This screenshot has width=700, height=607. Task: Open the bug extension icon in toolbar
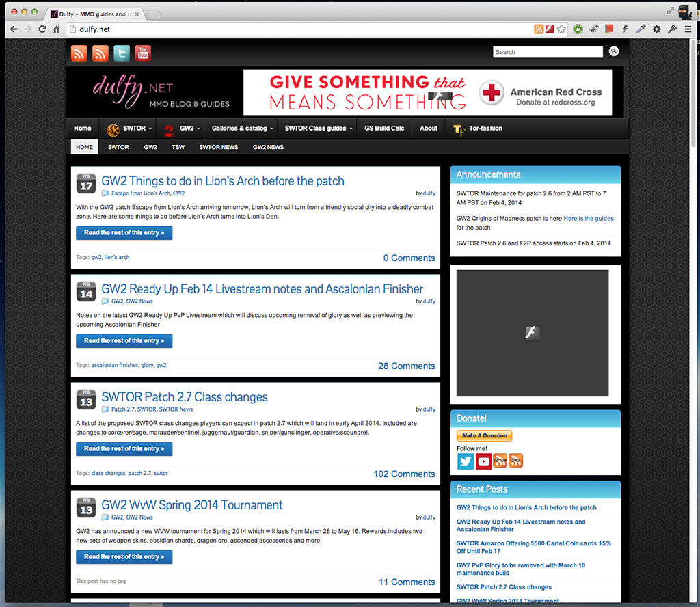pyautogui.click(x=593, y=29)
